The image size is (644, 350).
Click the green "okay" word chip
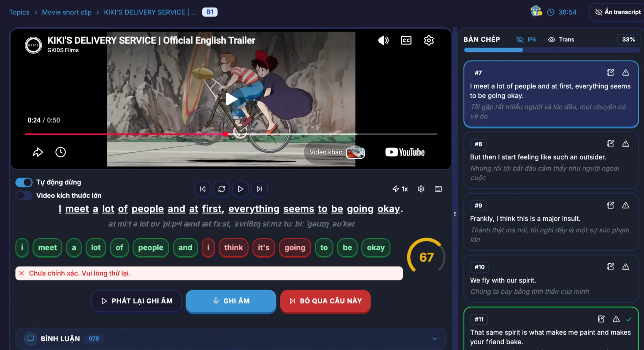376,248
